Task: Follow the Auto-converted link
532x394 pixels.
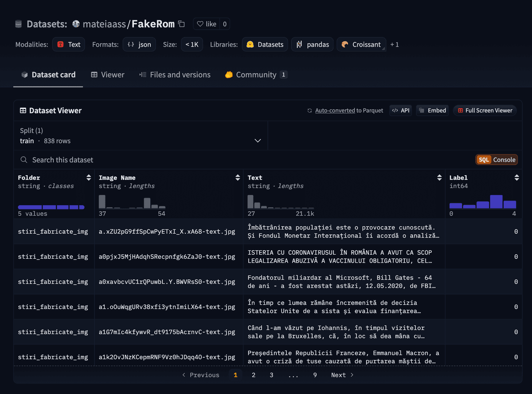Action: pyautogui.click(x=335, y=110)
